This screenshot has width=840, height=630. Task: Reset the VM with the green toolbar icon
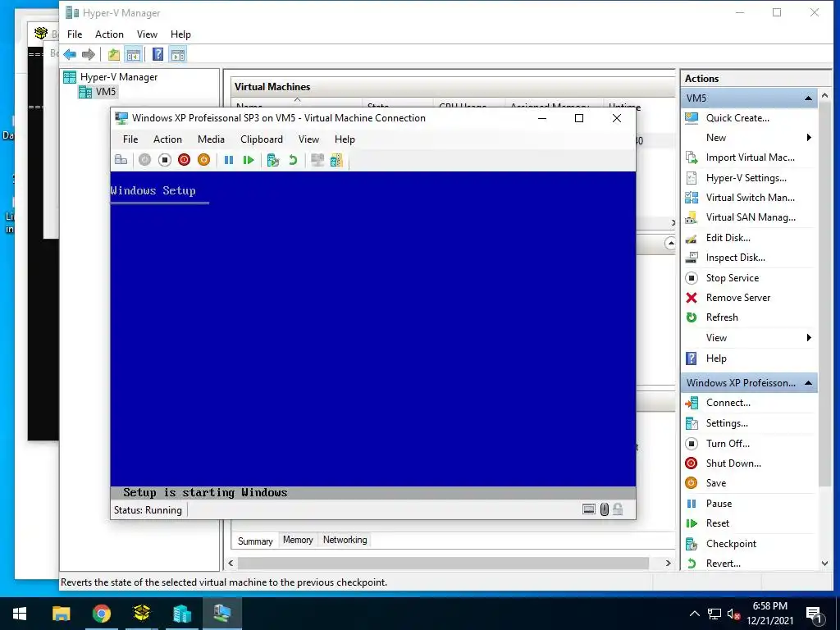coord(248,160)
